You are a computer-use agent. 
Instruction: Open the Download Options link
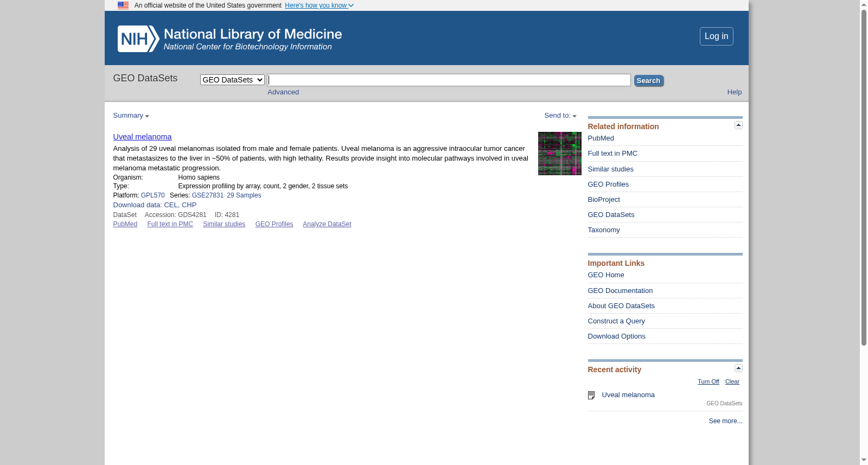(x=616, y=336)
